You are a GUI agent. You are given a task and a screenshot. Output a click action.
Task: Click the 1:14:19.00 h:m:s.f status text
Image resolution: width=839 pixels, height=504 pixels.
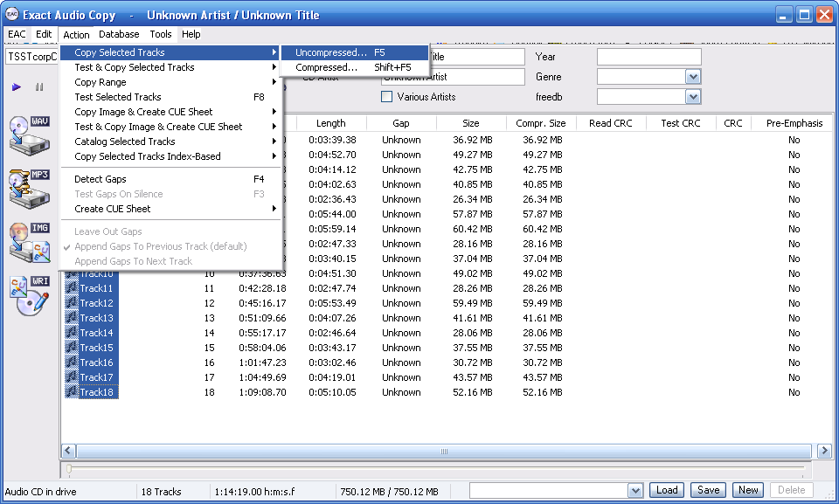(254, 492)
